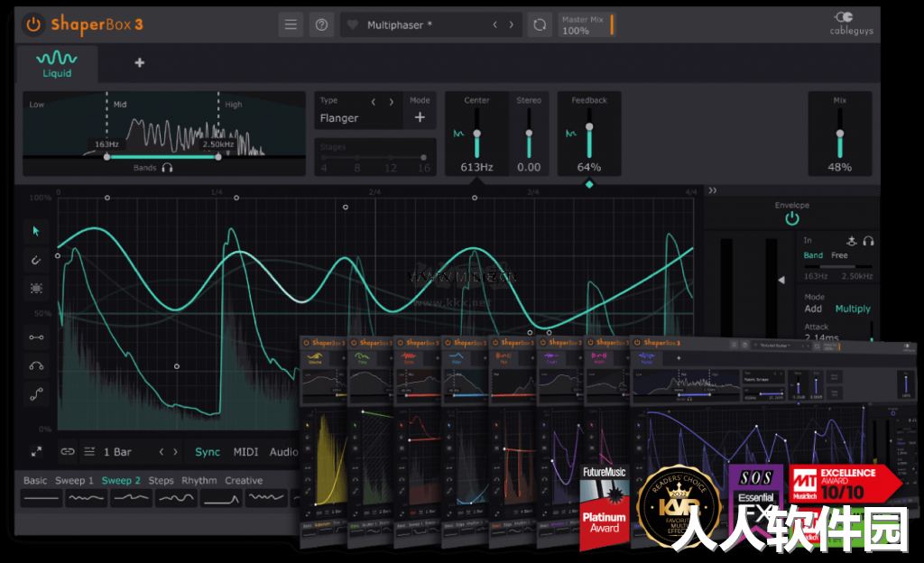Open the hamburger menu in the header
The image size is (924, 563).
click(x=291, y=24)
